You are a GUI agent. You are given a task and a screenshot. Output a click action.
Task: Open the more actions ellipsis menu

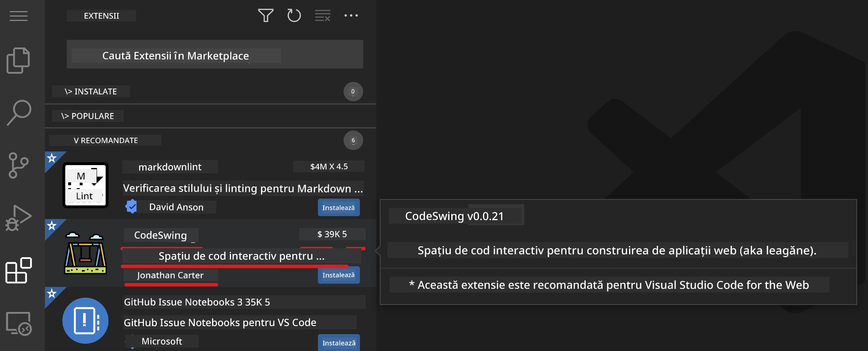[351, 15]
